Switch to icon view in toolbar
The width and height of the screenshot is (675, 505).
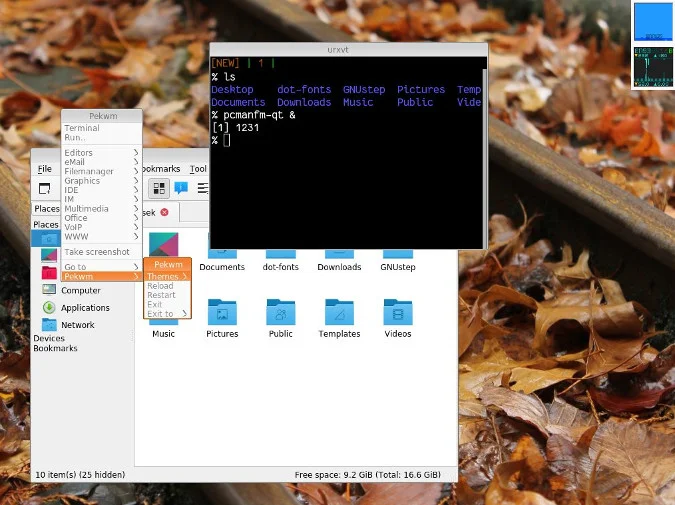coord(159,188)
